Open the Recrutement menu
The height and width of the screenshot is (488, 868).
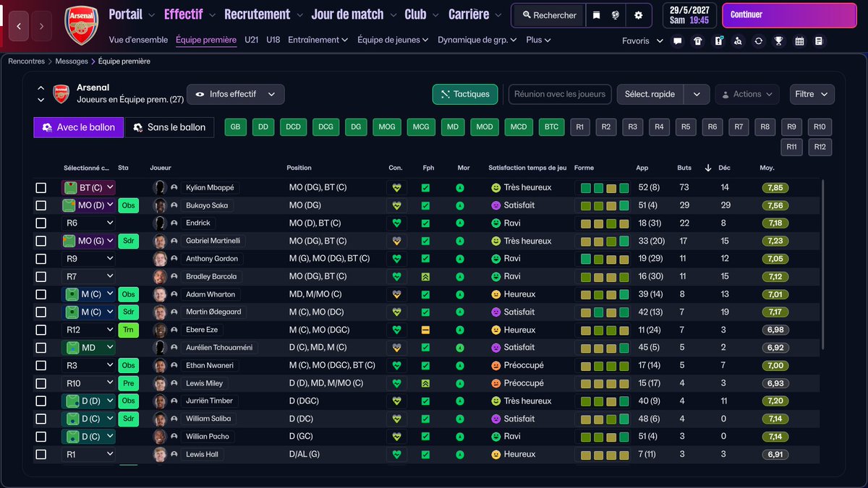(263, 14)
